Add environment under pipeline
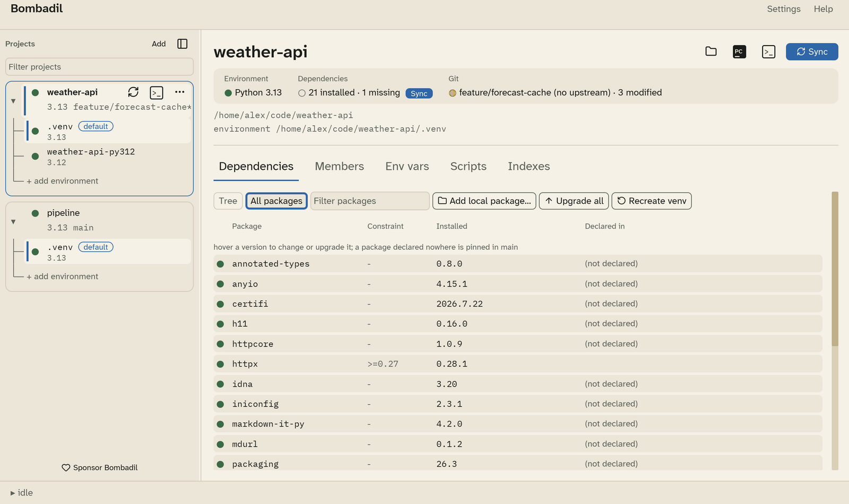Viewport: 849px width, 504px height. tap(63, 276)
